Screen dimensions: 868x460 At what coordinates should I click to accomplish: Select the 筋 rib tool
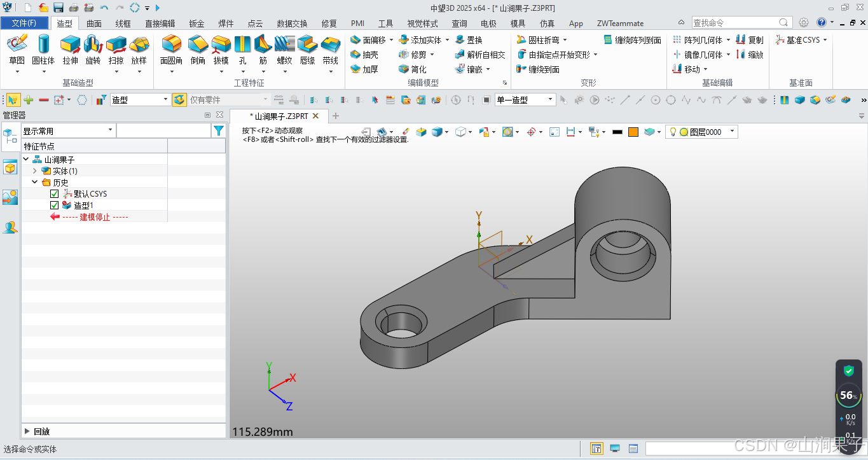pos(263,50)
